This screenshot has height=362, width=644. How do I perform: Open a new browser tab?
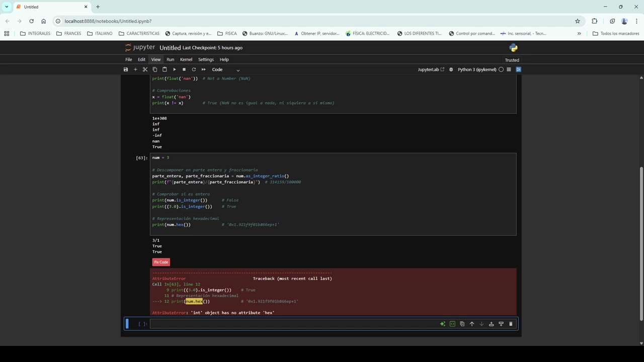98,7
